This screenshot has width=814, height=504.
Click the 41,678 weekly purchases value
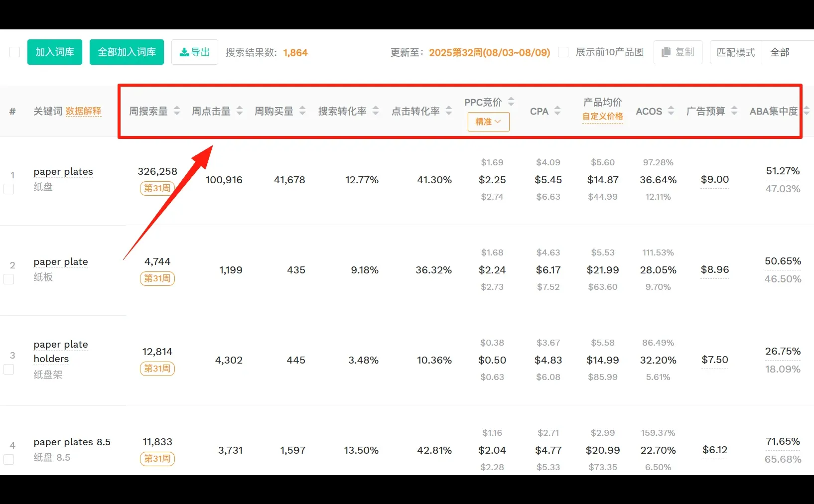tap(289, 180)
